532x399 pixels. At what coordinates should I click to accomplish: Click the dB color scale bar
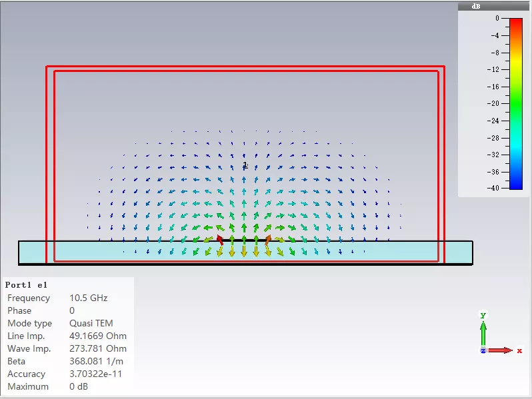(x=516, y=103)
